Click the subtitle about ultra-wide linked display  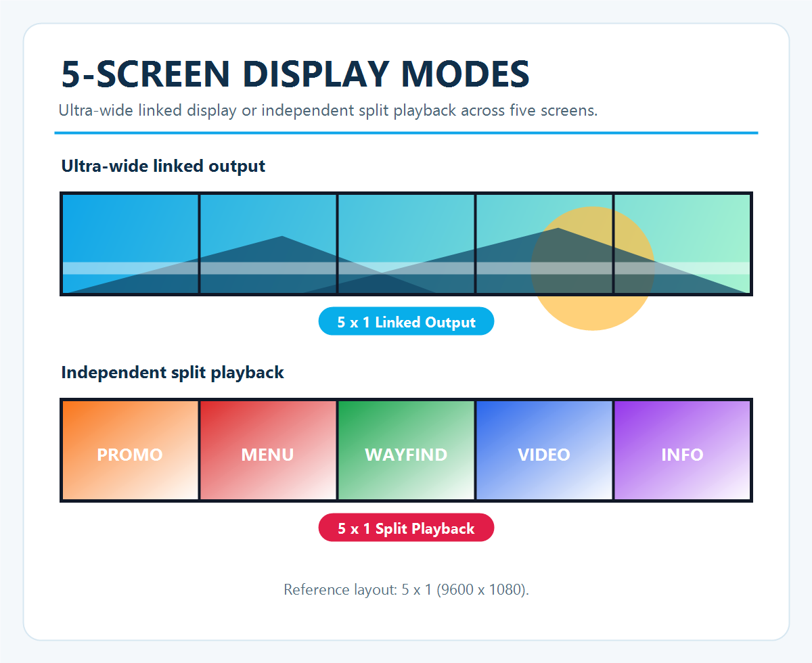pos(328,110)
